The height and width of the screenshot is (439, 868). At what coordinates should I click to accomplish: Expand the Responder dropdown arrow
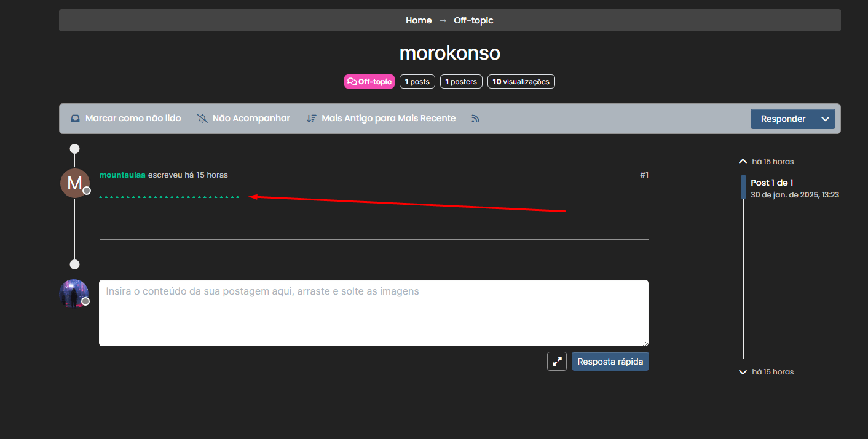tap(826, 119)
